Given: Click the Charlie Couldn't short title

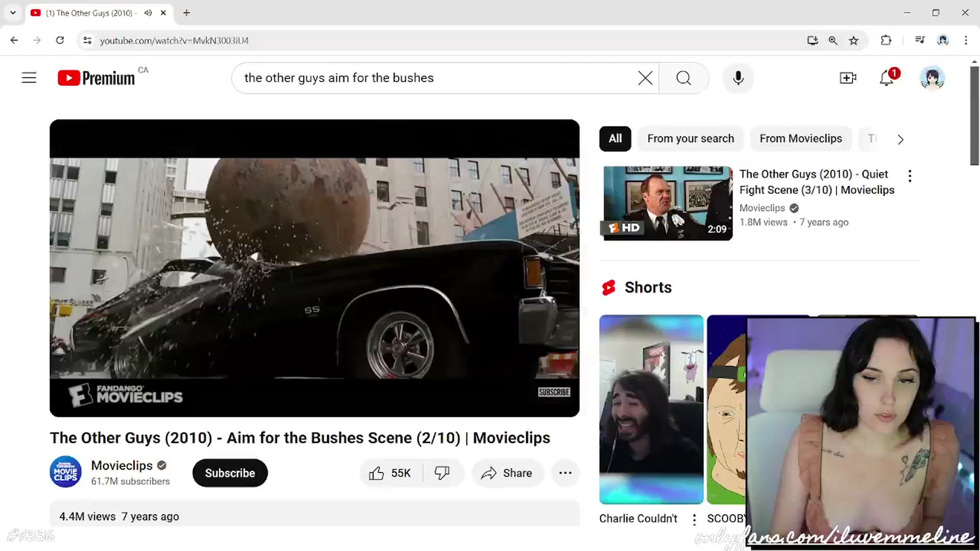Looking at the screenshot, I should [x=638, y=518].
